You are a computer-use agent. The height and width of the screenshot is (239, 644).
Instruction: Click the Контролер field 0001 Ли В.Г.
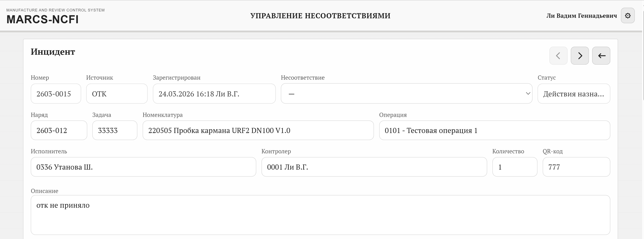pos(374,167)
